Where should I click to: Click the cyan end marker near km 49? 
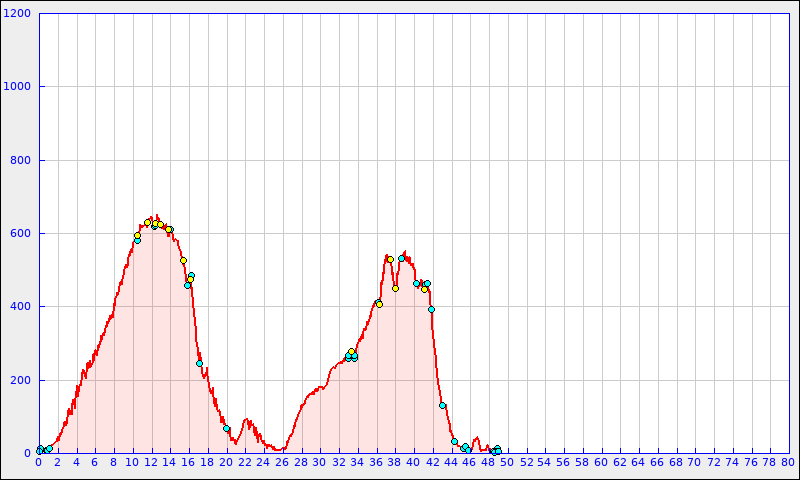pyautogui.click(x=497, y=450)
